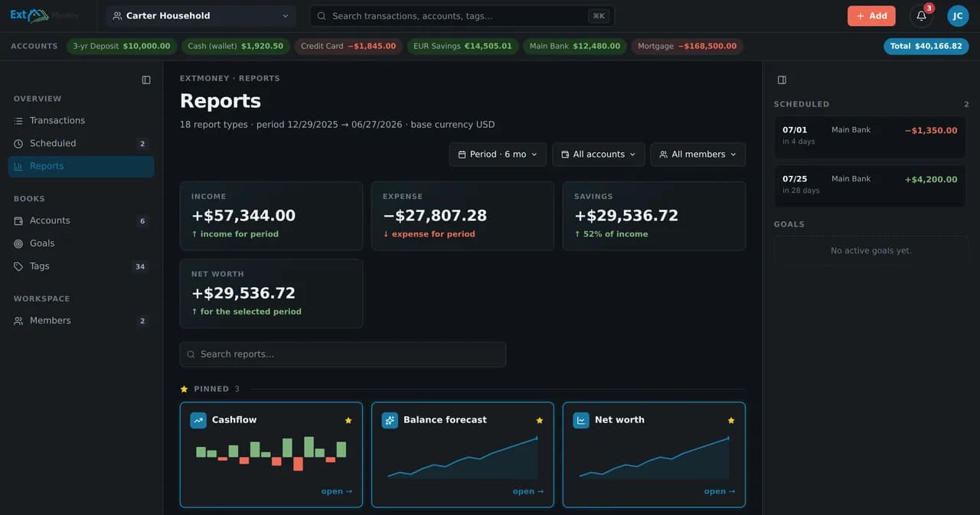Open Goals in sidebar
980x515 pixels.
tap(81, 243)
